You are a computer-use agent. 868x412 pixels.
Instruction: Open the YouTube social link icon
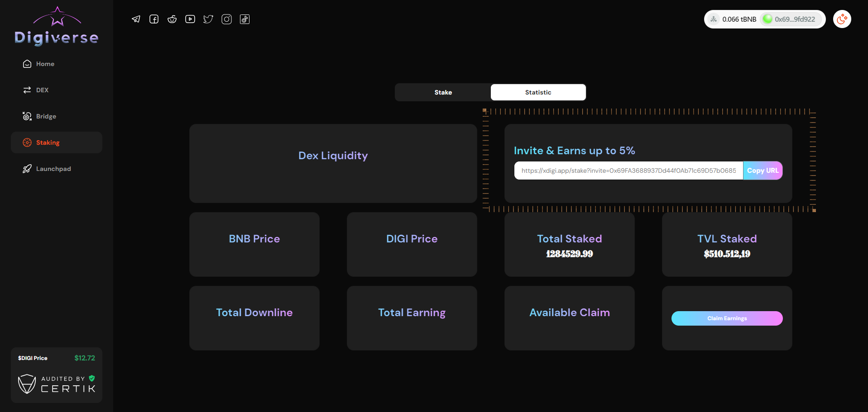(x=190, y=19)
